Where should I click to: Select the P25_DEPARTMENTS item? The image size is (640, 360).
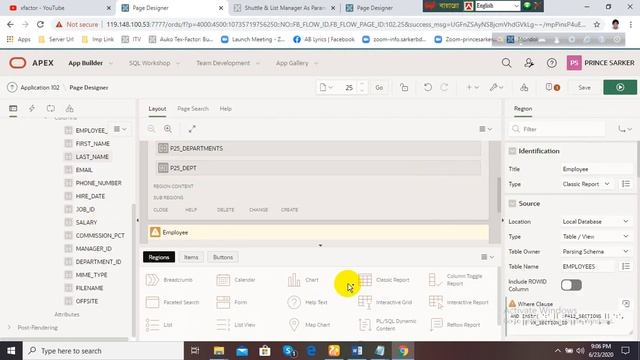318,148
